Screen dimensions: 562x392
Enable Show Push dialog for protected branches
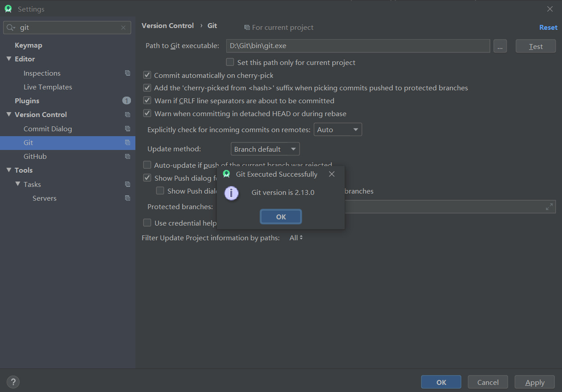160,191
